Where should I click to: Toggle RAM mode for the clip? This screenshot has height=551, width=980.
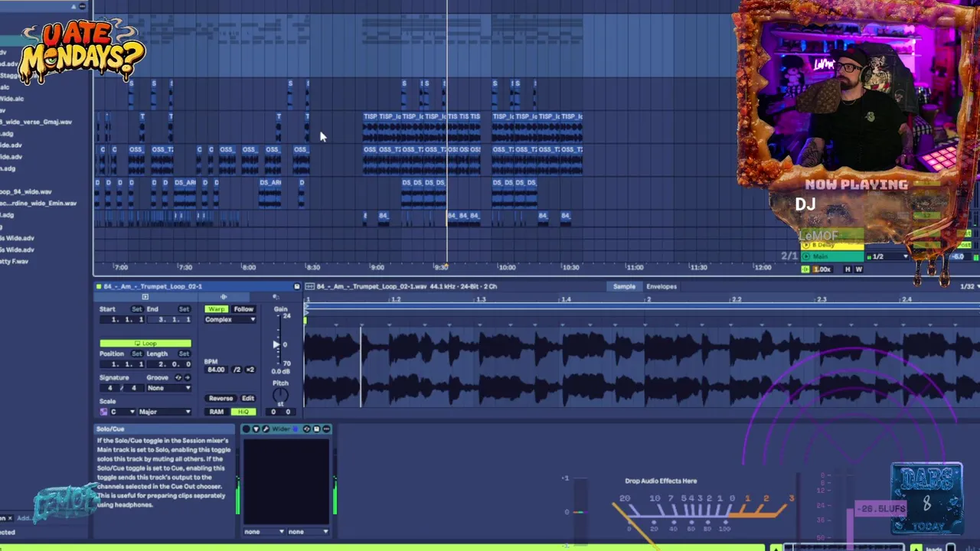click(x=217, y=412)
